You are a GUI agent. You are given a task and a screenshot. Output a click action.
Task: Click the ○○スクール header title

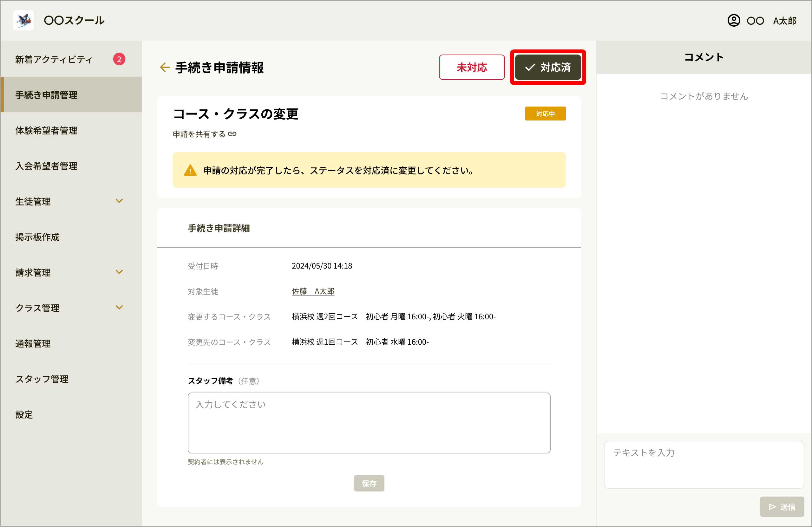coord(74,21)
